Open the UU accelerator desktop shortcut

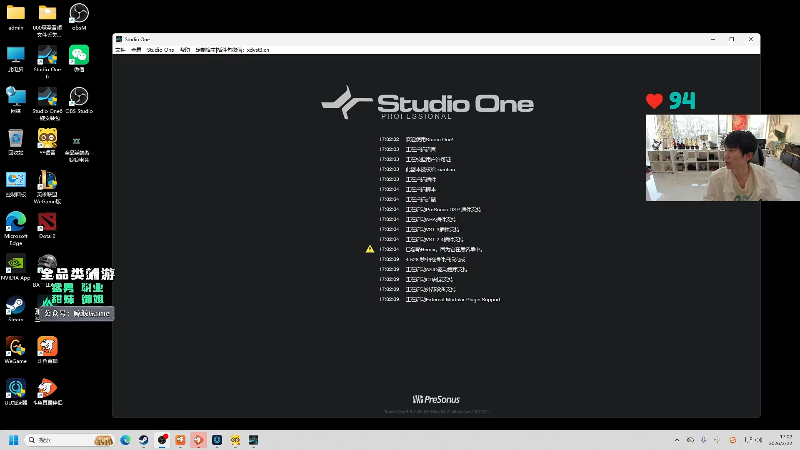[x=15, y=391]
